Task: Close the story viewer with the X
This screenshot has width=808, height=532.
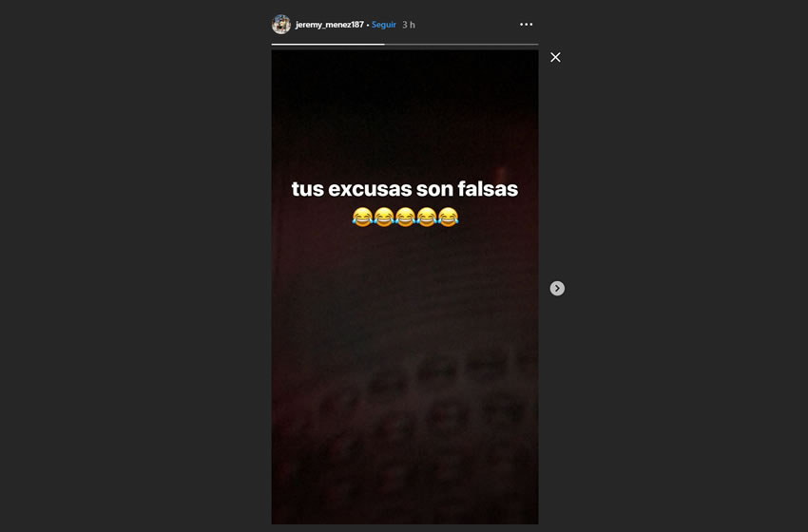Action: click(555, 57)
